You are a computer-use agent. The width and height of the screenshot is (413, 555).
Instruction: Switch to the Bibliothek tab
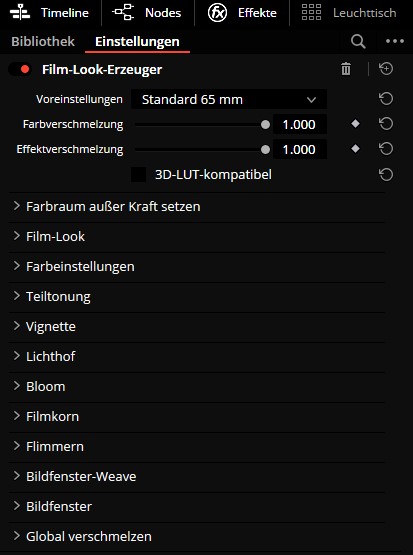(43, 41)
